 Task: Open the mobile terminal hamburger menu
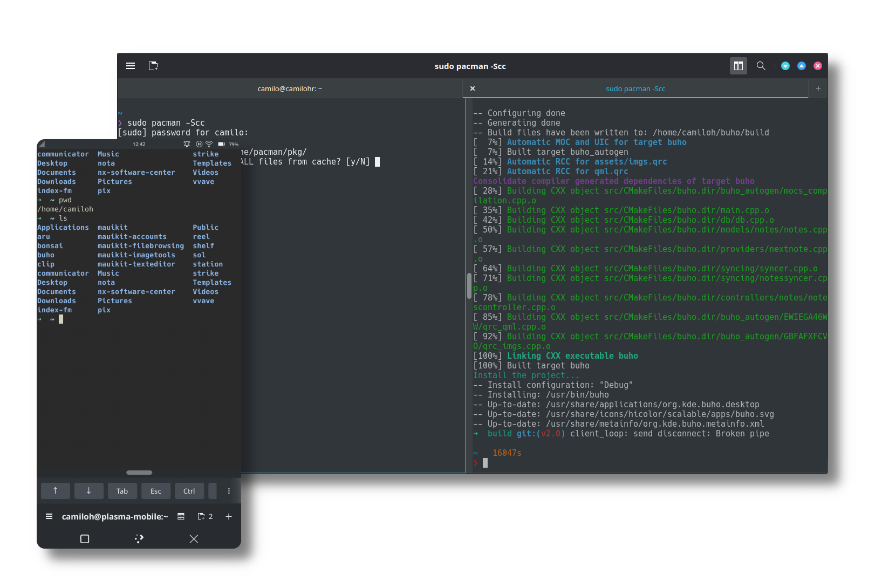pos(49,516)
